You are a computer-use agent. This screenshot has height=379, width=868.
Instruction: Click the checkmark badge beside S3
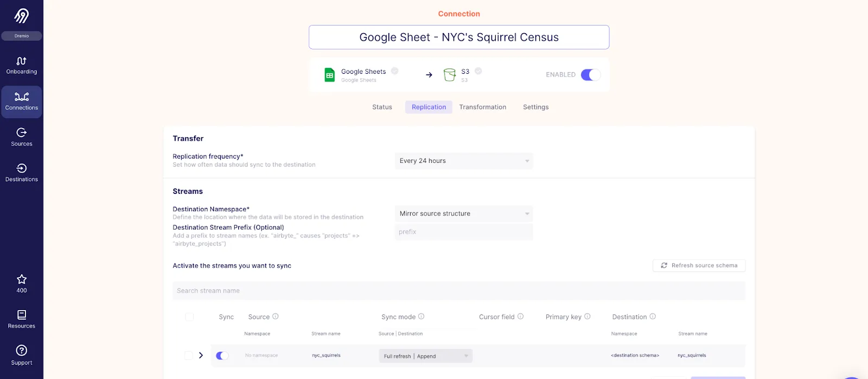(478, 71)
